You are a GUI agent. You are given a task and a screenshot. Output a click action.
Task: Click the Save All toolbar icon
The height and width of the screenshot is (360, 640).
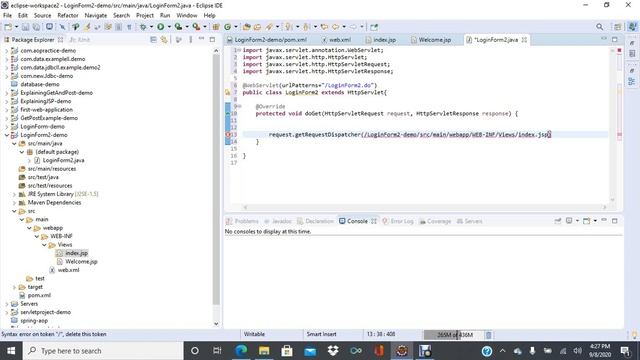[x=36, y=27]
